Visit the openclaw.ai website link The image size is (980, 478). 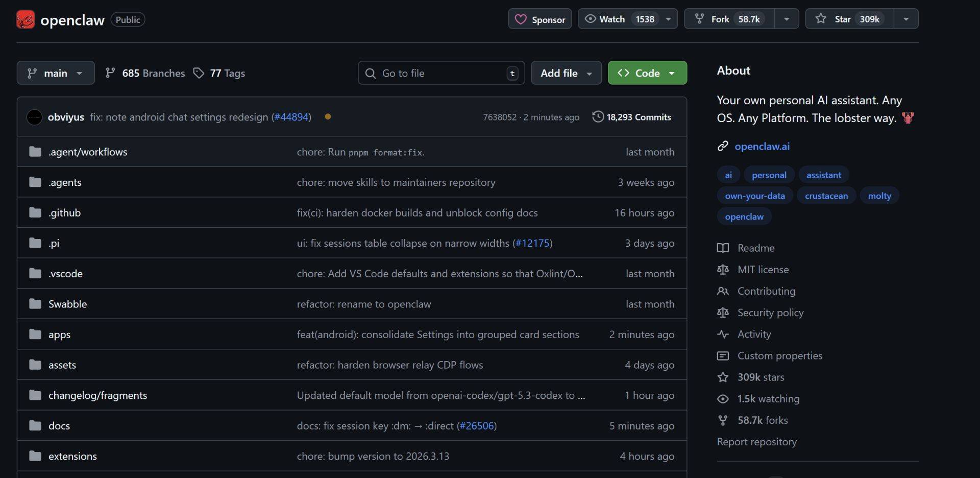tap(762, 147)
